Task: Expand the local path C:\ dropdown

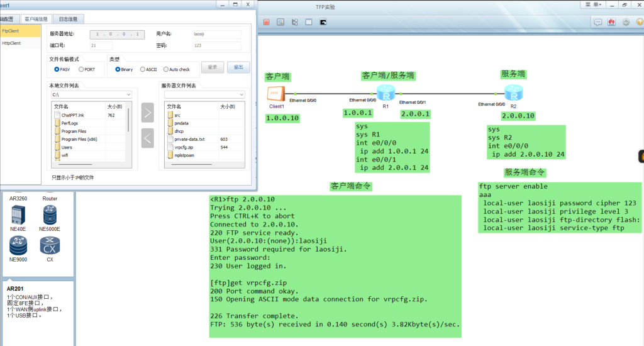Action: pyautogui.click(x=128, y=94)
